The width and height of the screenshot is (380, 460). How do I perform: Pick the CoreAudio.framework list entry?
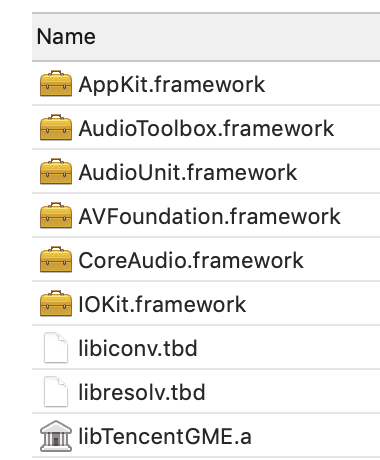tap(191, 260)
